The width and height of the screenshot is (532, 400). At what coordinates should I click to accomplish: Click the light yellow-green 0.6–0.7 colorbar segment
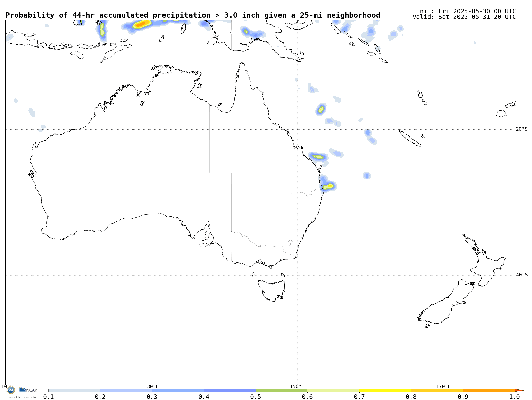click(x=333, y=390)
